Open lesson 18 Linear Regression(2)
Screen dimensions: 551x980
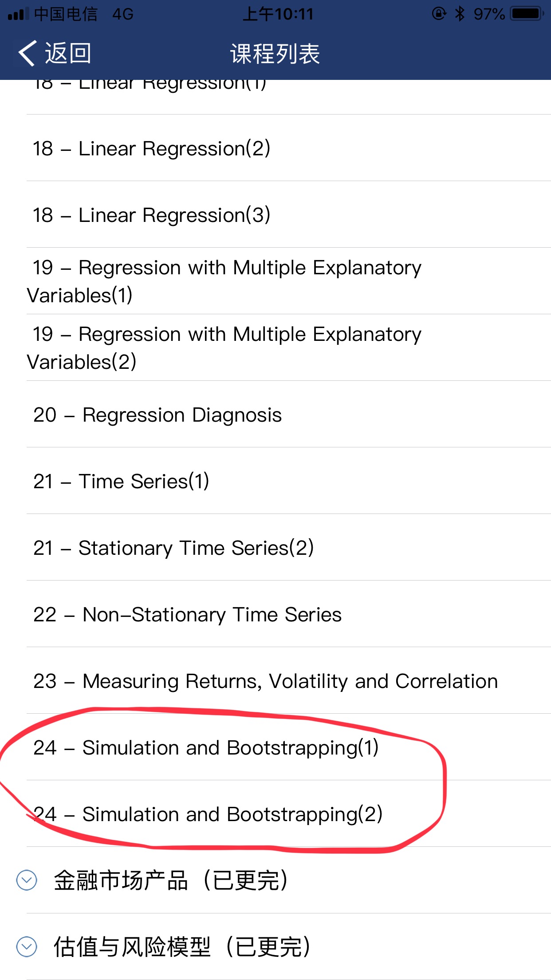coord(151,148)
